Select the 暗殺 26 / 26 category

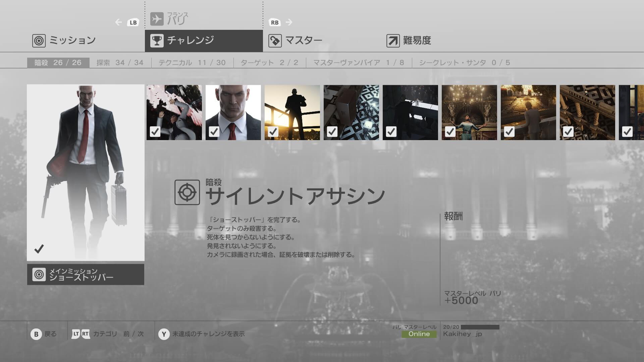coord(58,63)
